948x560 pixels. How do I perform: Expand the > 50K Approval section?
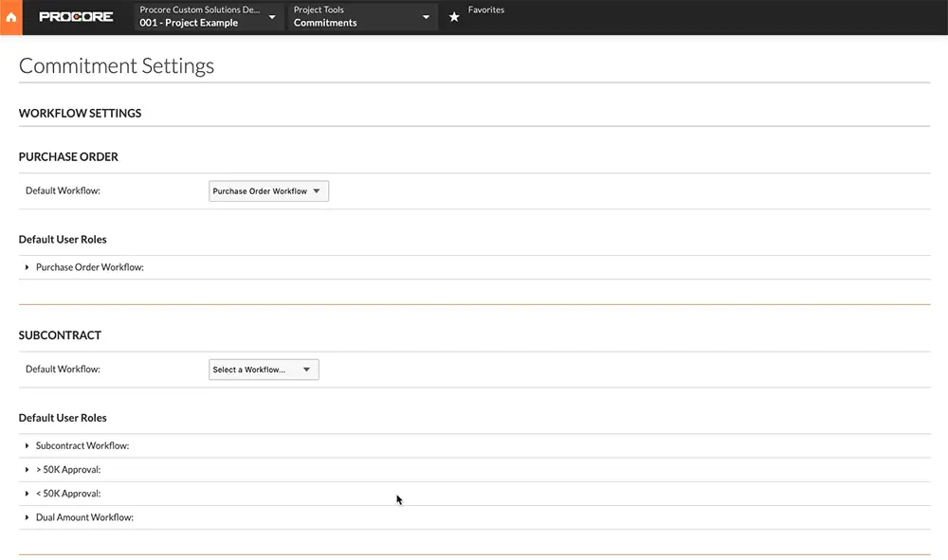click(27, 469)
